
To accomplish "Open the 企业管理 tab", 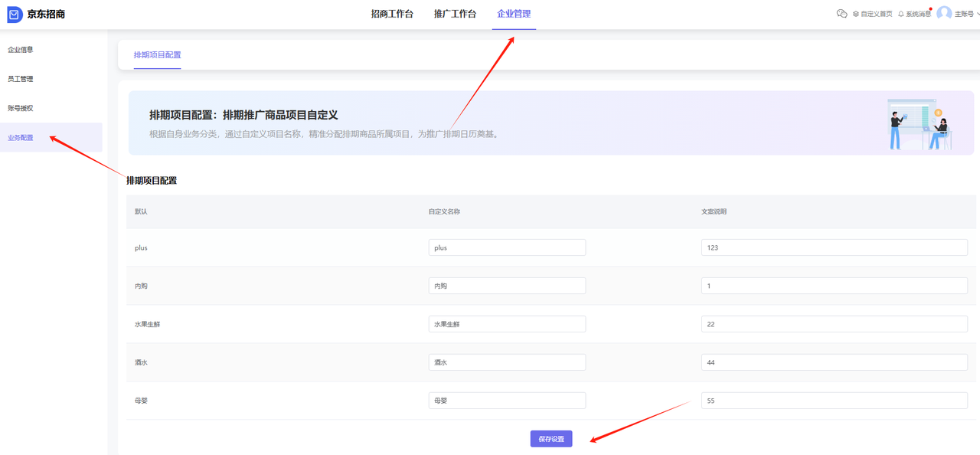I will pos(513,13).
